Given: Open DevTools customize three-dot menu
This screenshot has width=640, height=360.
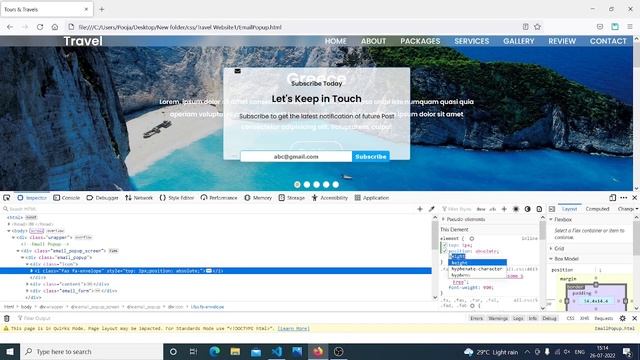Looking at the screenshot, I should point(624,198).
